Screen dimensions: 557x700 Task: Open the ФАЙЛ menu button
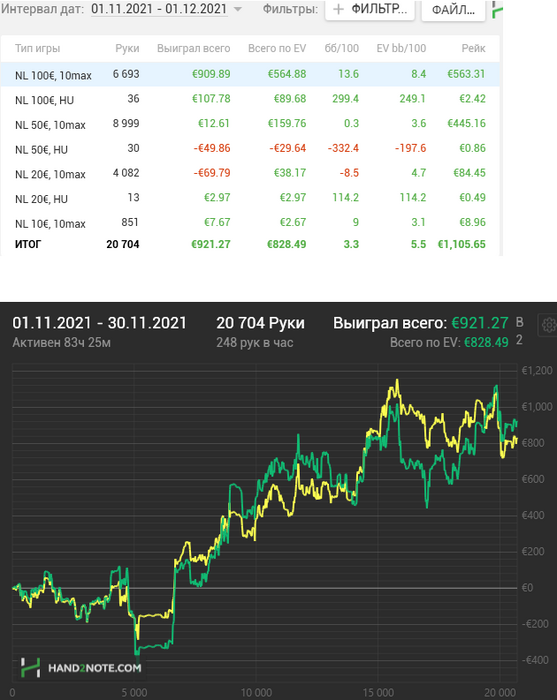tap(453, 10)
